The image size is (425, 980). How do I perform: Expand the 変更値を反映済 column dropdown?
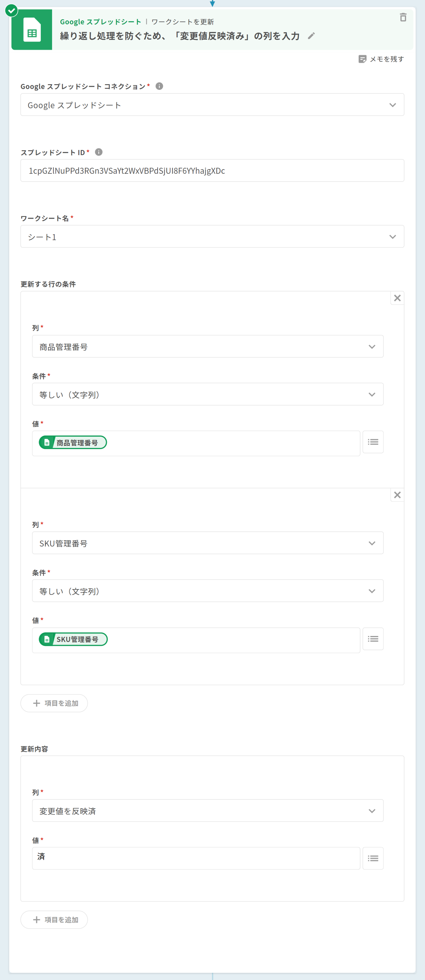coord(208,811)
